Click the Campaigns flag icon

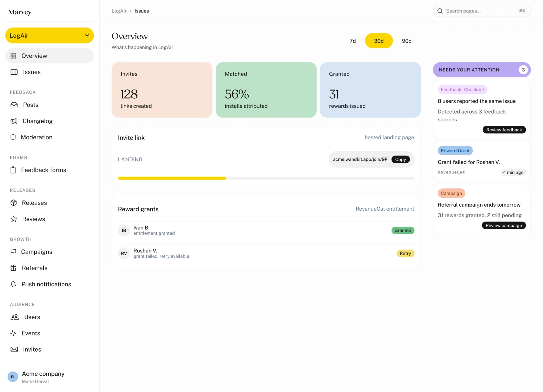13,252
